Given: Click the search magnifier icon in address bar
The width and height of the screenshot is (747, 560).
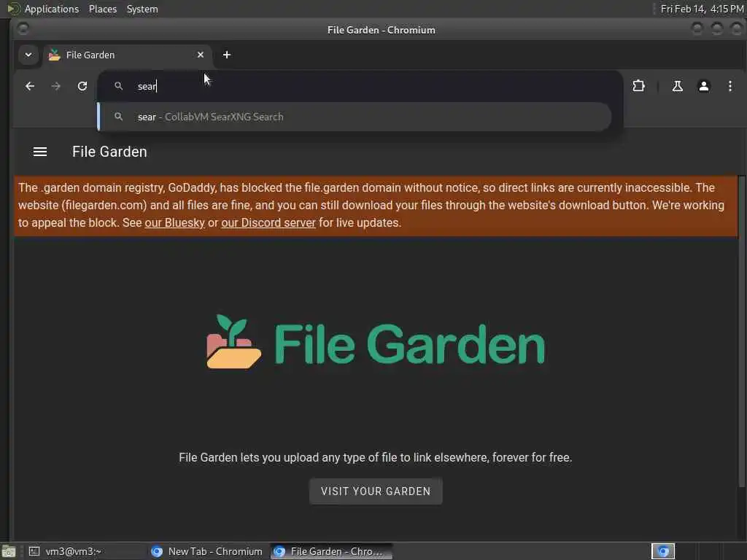Looking at the screenshot, I should coord(119,86).
